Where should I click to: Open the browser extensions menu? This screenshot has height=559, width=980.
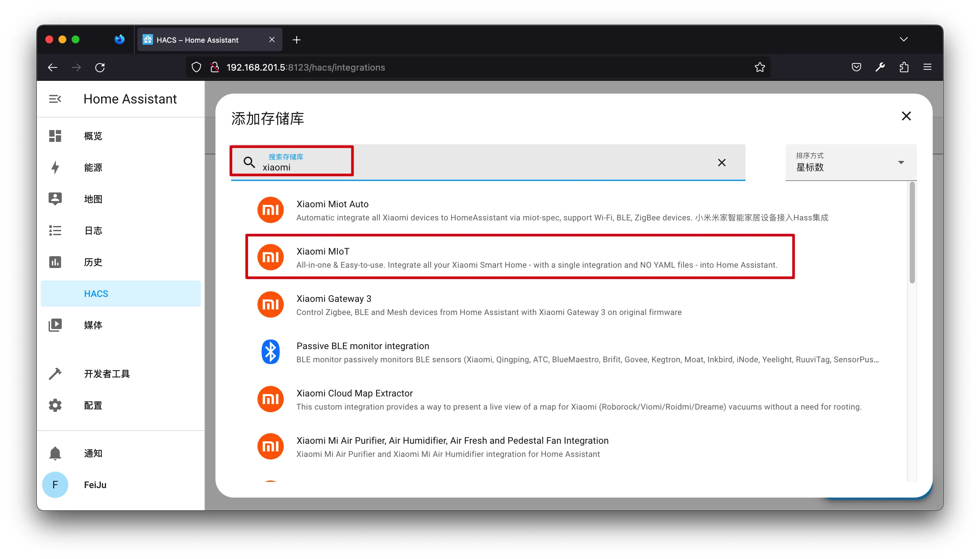click(x=903, y=68)
